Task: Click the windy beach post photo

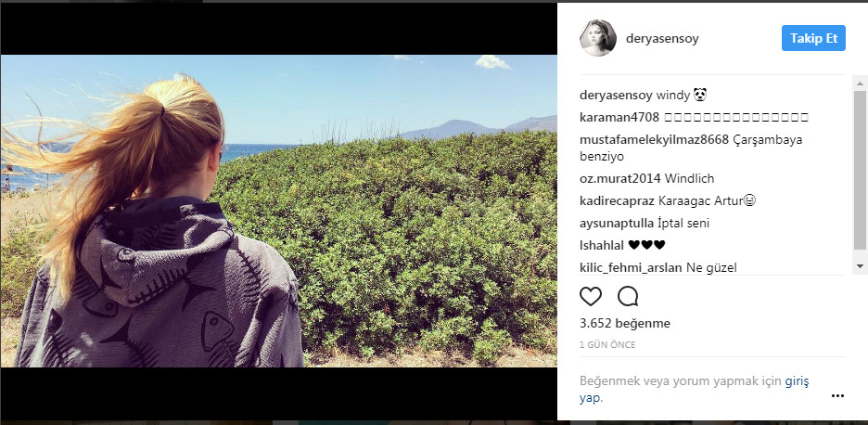Action: [279, 211]
